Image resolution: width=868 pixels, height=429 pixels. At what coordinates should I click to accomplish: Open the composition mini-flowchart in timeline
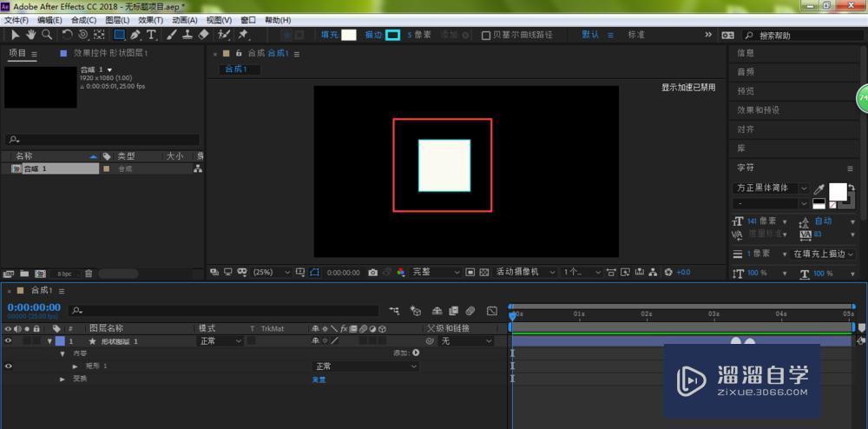pyautogui.click(x=394, y=311)
